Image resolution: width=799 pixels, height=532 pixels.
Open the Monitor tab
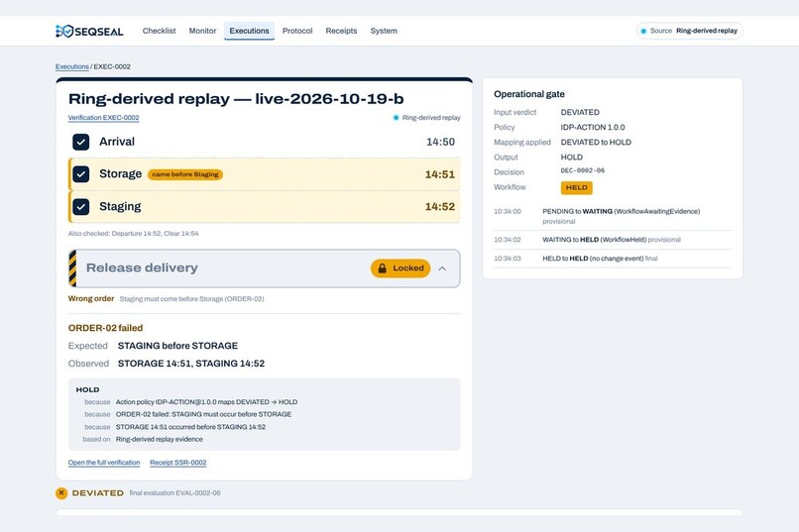pyautogui.click(x=203, y=31)
